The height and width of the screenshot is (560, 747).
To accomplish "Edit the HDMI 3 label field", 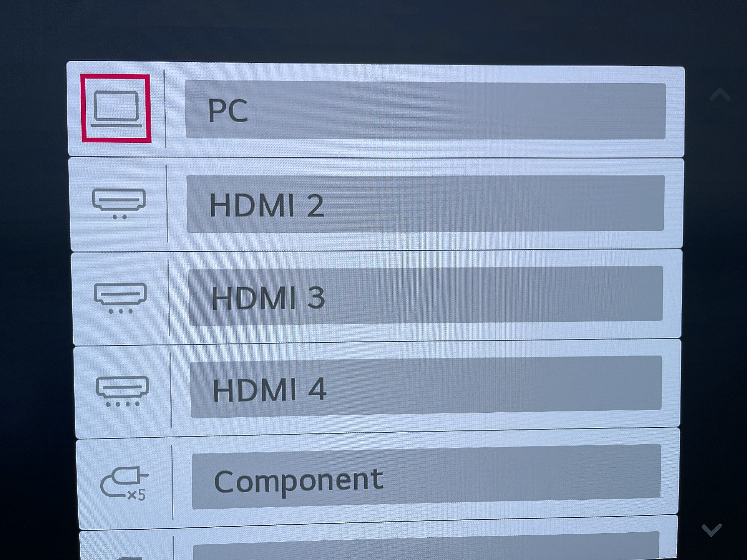I will pyautogui.click(x=426, y=296).
